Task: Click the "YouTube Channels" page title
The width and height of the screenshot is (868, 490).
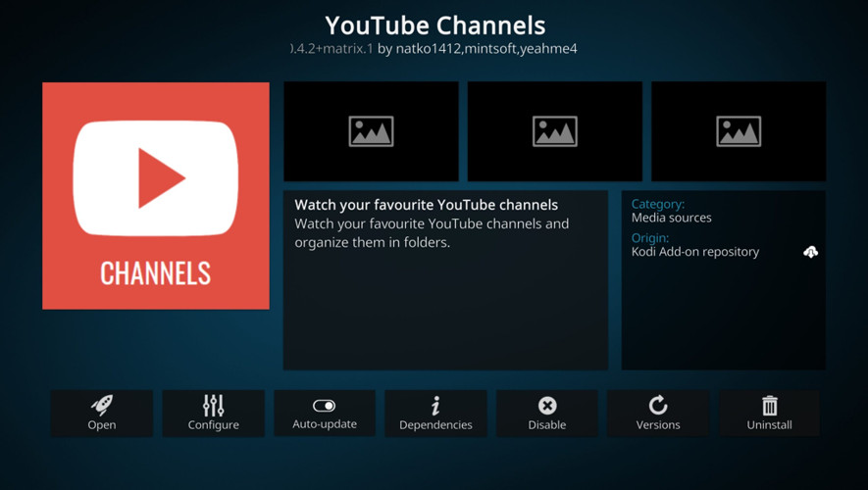Action: [434, 24]
